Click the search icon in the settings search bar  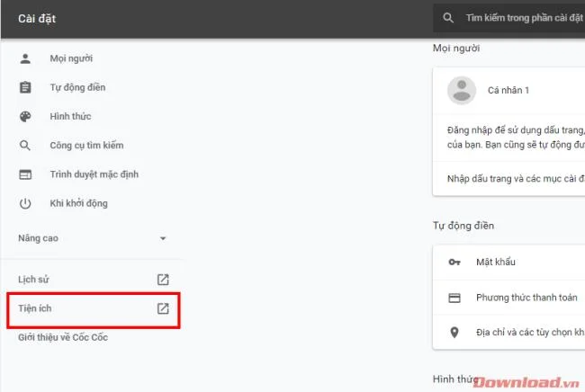[x=448, y=17]
